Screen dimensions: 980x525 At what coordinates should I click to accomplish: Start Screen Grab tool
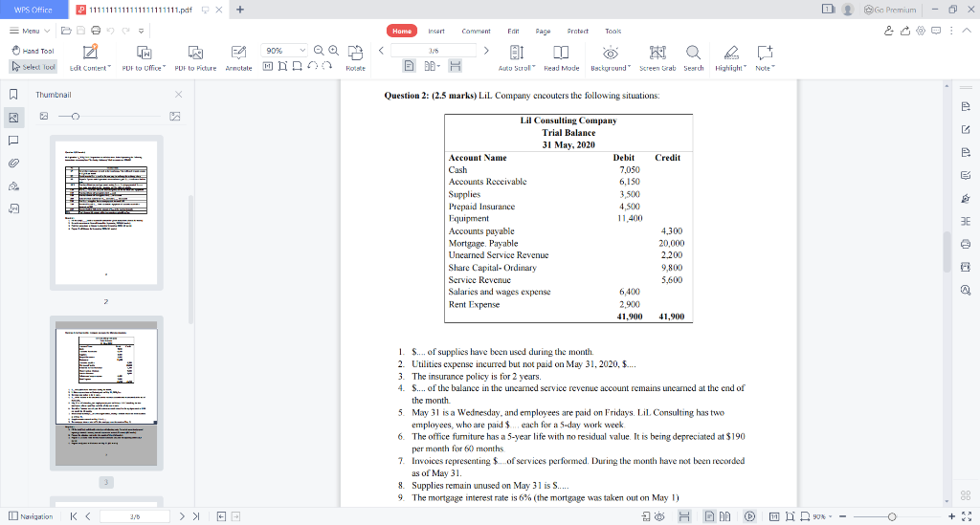(x=657, y=58)
